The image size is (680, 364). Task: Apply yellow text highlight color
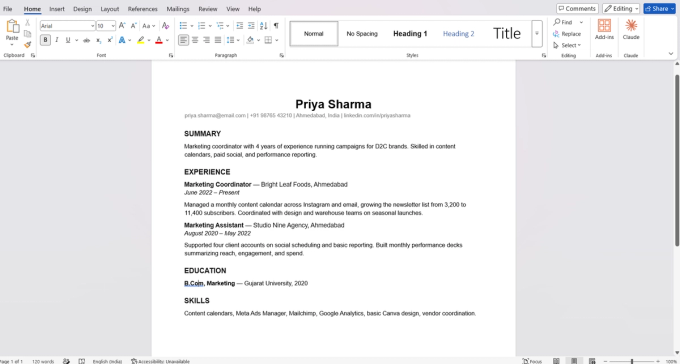click(141, 40)
